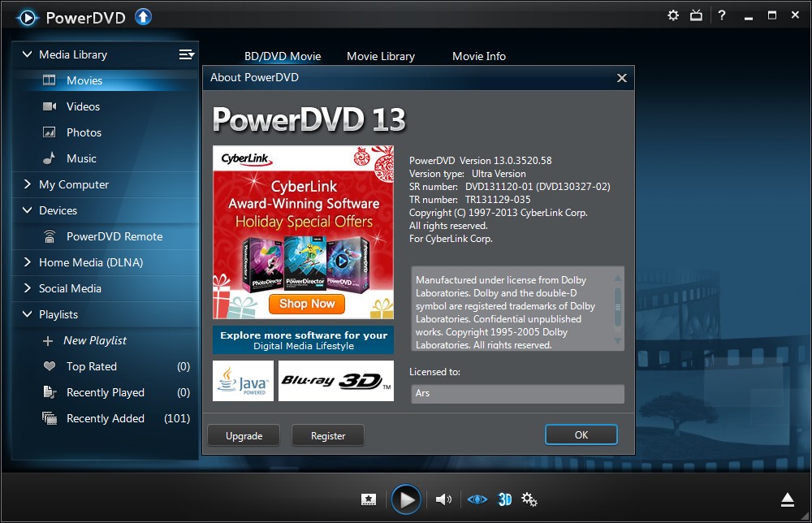Collapse the Devices section
This screenshot has height=523, width=812.
[x=27, y=210]
